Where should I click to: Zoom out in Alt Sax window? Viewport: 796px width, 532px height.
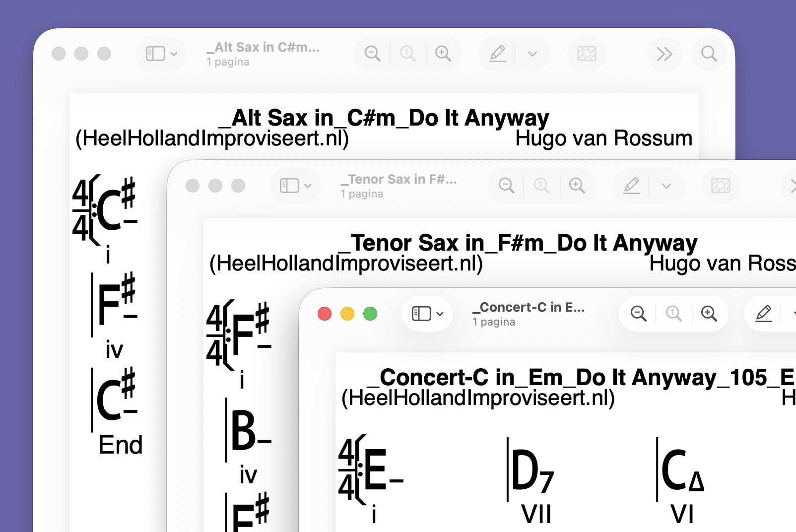[372, 54]
